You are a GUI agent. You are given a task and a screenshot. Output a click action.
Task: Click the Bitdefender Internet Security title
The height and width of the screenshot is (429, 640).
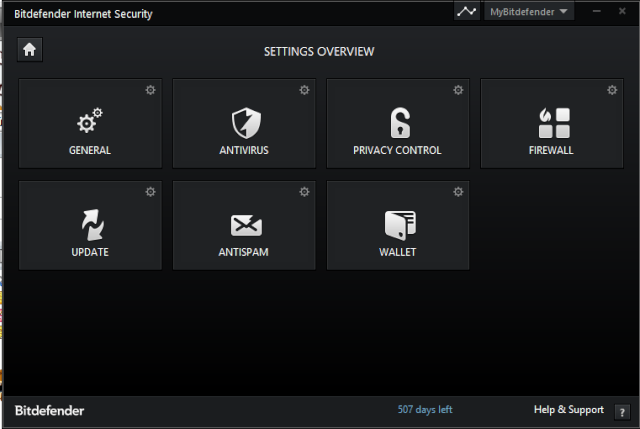click(x=83, y=14)
